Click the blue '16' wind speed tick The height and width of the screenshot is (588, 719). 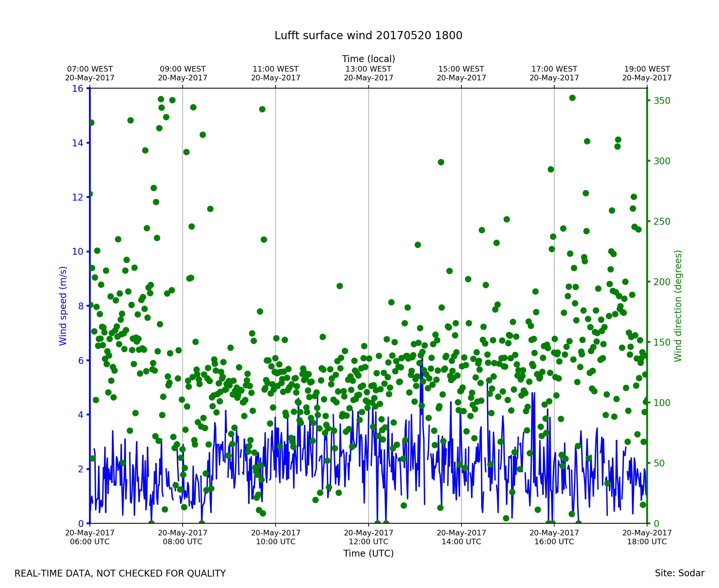[x=77, y=89]
